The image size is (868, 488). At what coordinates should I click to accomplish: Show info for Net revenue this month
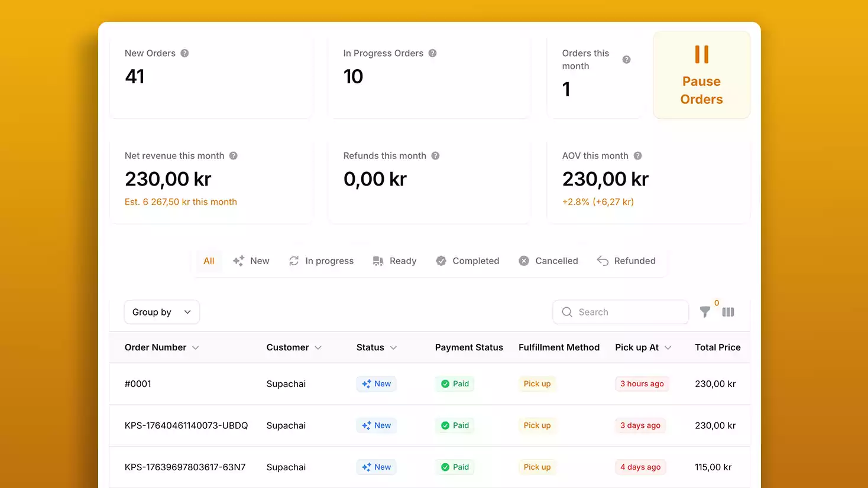click(x=234, y=156)
